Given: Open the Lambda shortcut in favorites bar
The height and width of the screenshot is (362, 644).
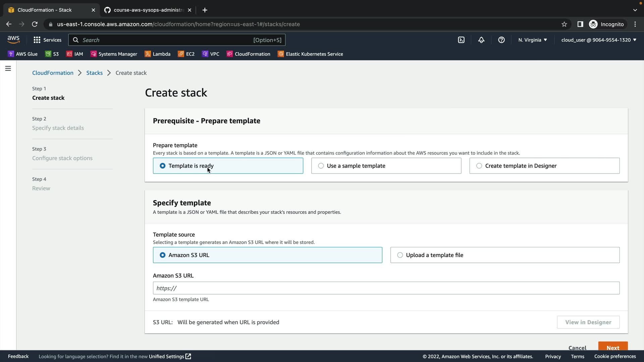Looking at the screenshot, I should pos(157,54).
